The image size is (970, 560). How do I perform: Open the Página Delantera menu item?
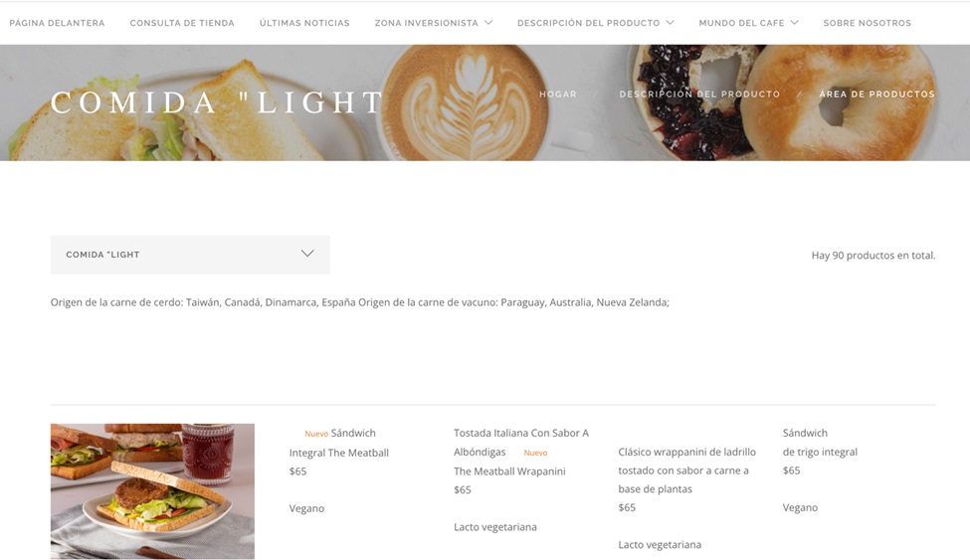point(57,23)
